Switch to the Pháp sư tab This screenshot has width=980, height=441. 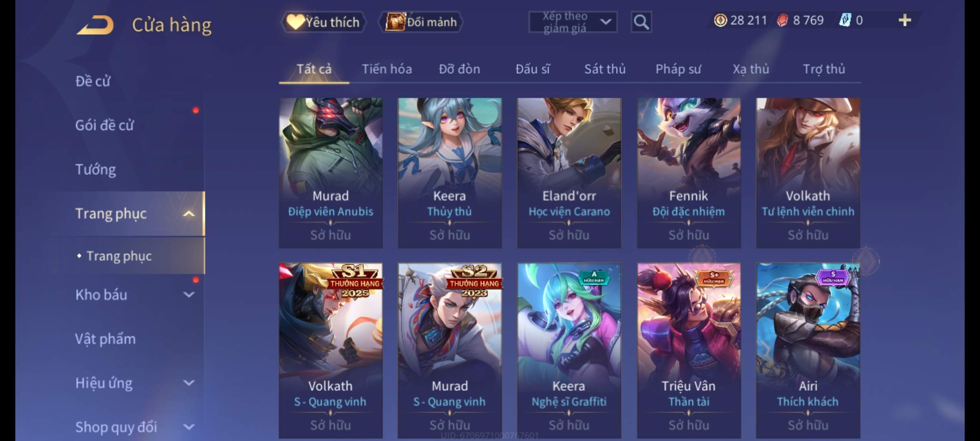click(x=678, y=69)
